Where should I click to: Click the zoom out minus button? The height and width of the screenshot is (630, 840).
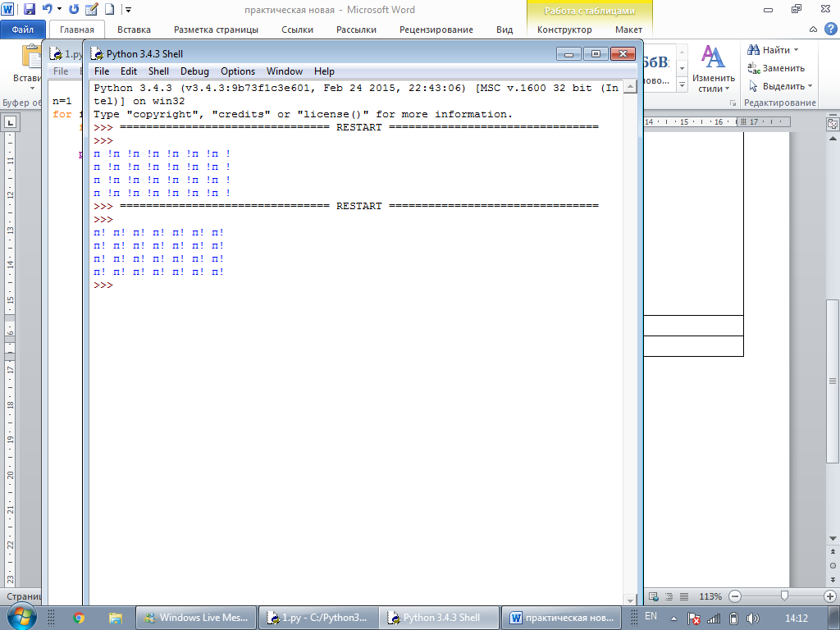[735, 596]
